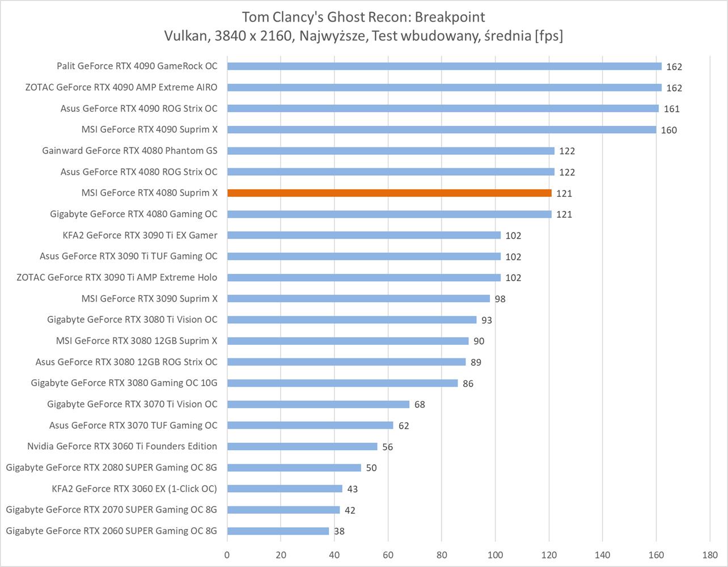Select the label 'Asus GeForce RTX 3070 TUF Gaming OC'
Screen dimensions: 728x567
click(133, 425)
